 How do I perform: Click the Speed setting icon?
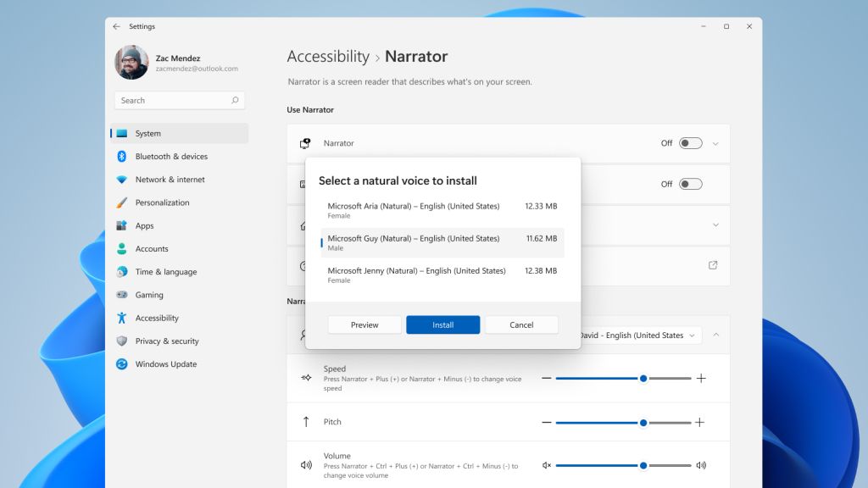click(x=306, y=378)
